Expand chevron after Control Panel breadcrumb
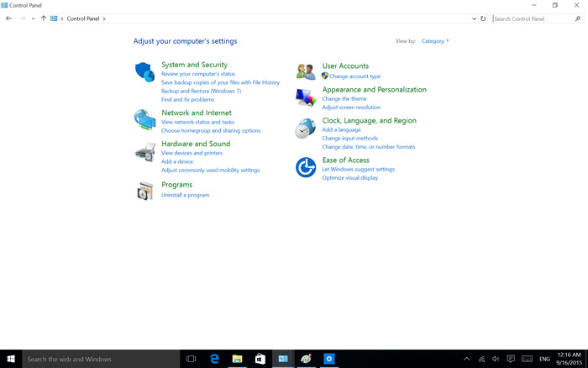 coord(104,18)
